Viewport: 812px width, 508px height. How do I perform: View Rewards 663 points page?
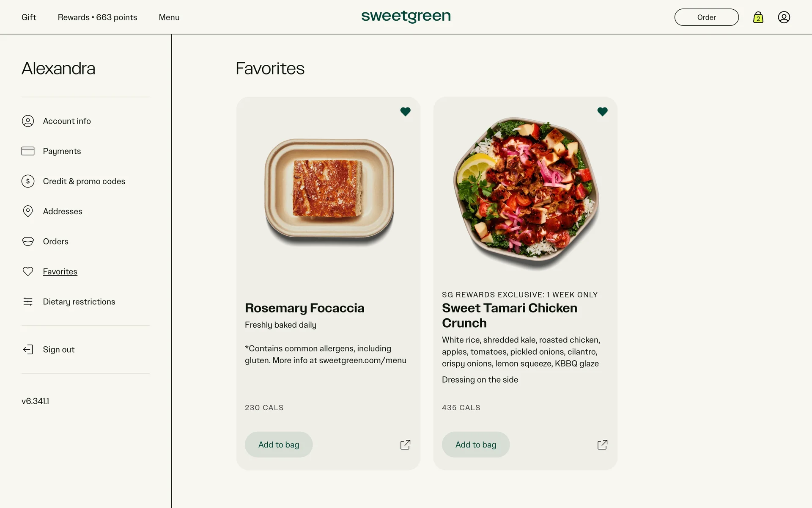point(97,17)
